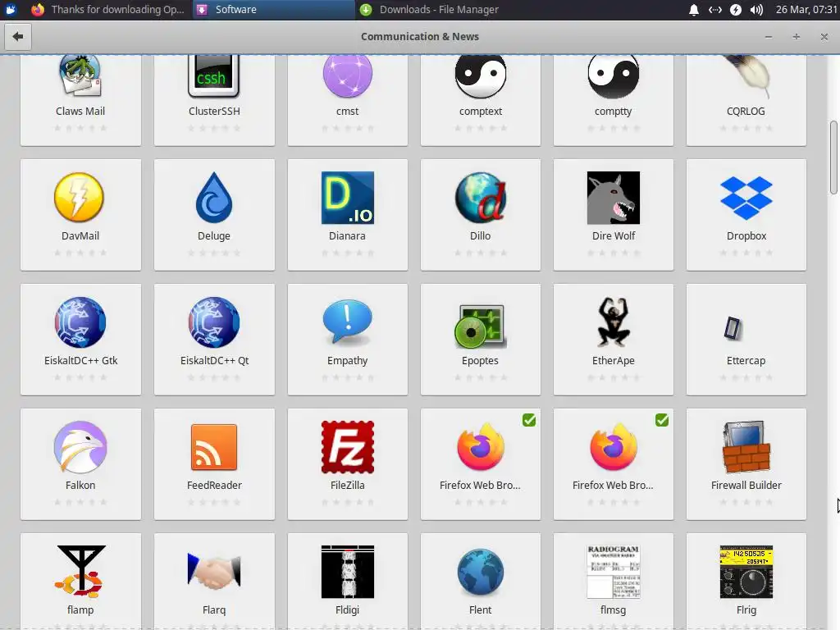This screenshot has height=630, width=840.
Task: Open the Falkon browser icon
Action: click(x=80, y=447)
